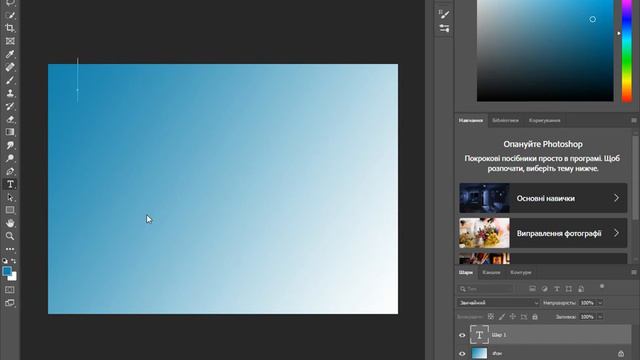Lock transparent pixels of the layer

pyautogui.click(x=491, y=317)
